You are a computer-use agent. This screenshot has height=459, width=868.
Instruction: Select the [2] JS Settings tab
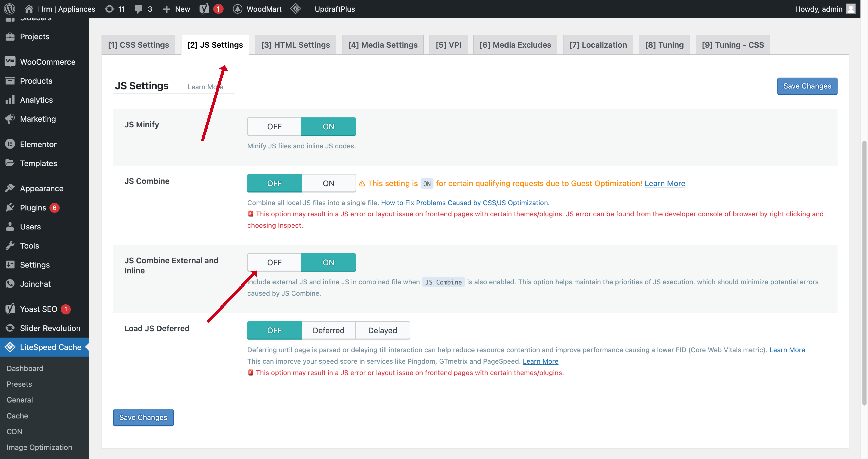(215, 45)
